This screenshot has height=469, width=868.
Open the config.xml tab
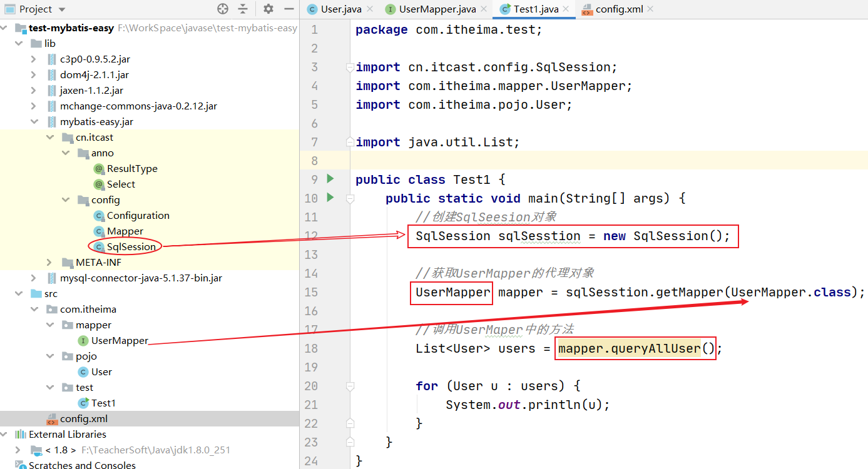point(617,9)
